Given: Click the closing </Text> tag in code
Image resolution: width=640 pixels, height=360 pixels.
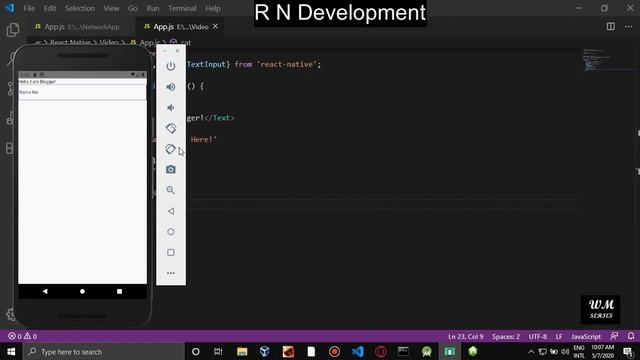Looking at the screenshot, I should (219, 118).
